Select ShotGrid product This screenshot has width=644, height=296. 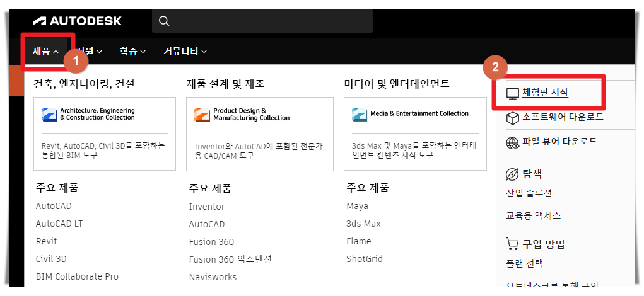point(365,259)
